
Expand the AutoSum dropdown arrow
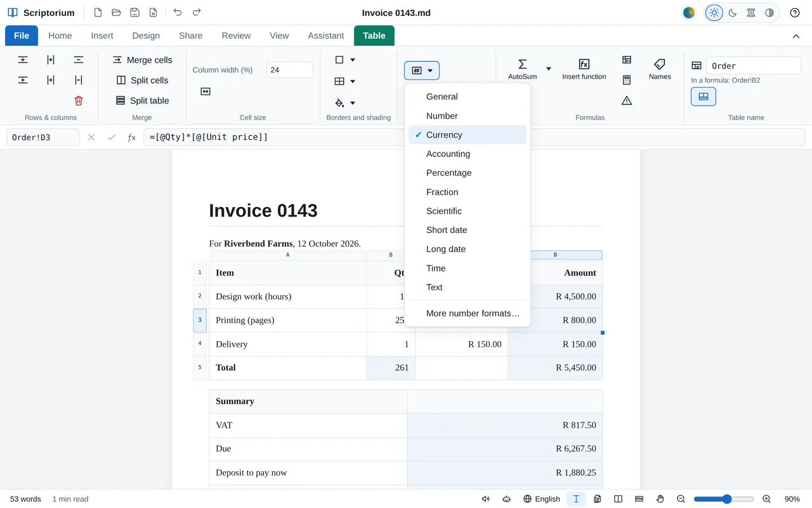(x=549, y=69)
